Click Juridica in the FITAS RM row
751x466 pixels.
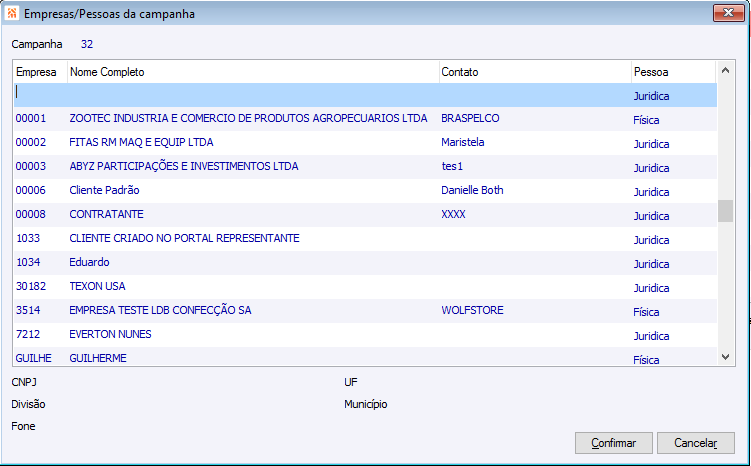tap(651, 144)
